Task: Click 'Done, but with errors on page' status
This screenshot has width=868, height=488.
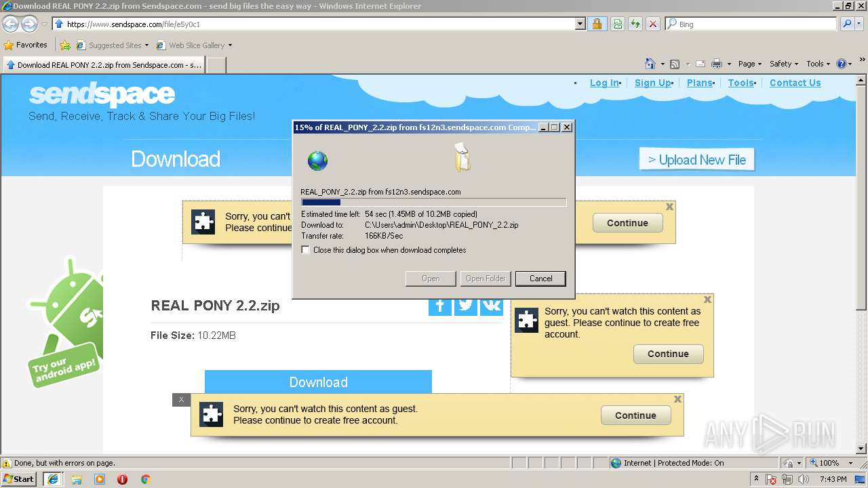Action: 64,463
